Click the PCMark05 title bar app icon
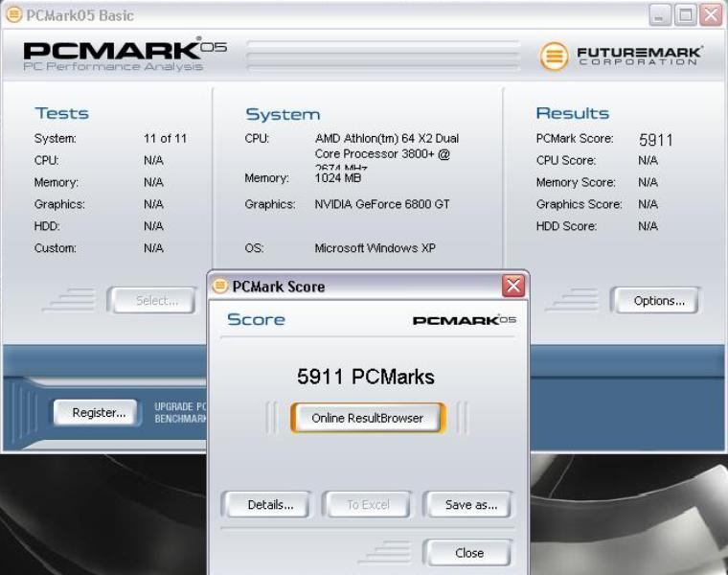 [13, 15]
